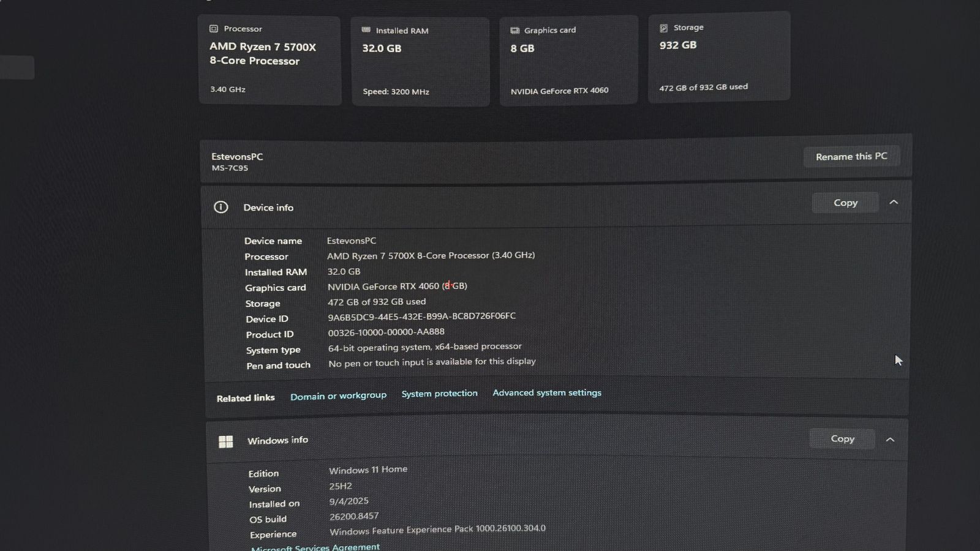Open Domain or workgroup link
This screenshot has height=551, width=980.
click(x=338, y=396)
